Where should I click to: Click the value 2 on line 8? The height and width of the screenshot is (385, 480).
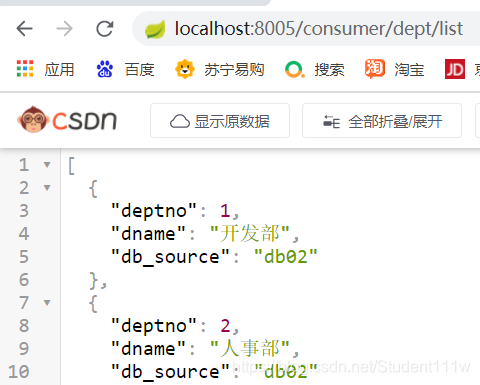pyautogui.click(x=225, y=326)
